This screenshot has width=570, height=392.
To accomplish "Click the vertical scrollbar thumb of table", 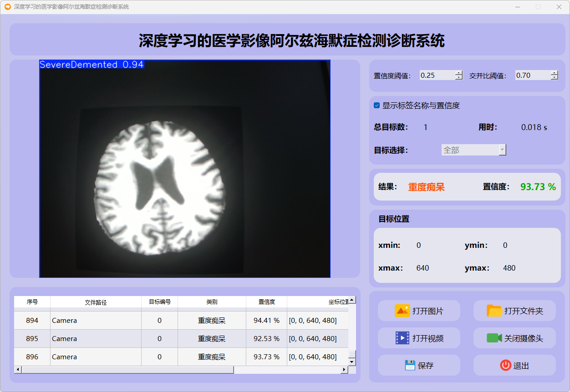I will (352, 355).
